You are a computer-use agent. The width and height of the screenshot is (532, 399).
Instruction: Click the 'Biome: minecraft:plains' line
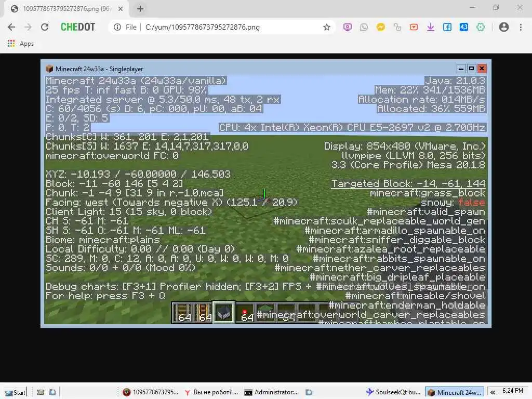[103, 240]
